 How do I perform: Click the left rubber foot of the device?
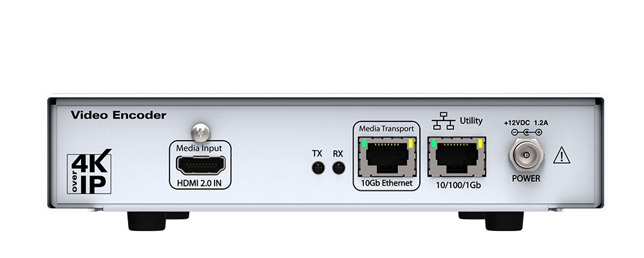pyautogui.click(x=147, y=221)
